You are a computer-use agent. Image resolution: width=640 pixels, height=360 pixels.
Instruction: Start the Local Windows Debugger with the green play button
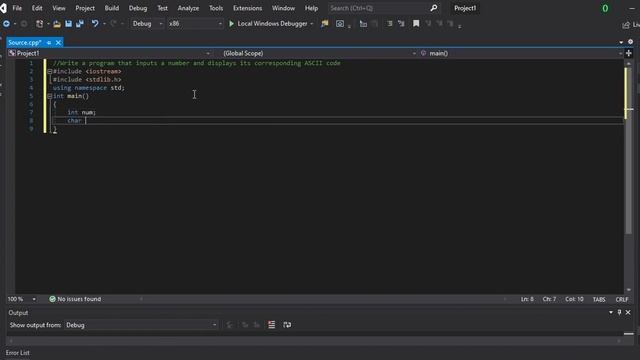pyautogui.click(x=231, y=24)
